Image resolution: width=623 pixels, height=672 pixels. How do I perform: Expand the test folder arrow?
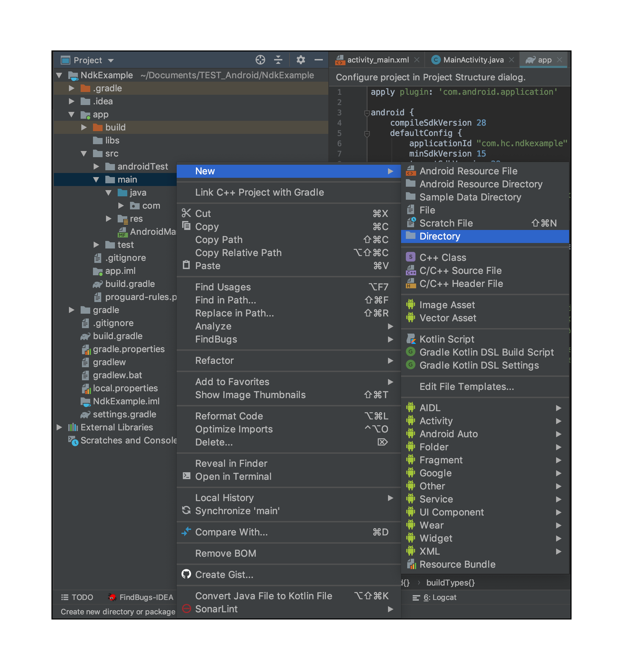(96, 245)
